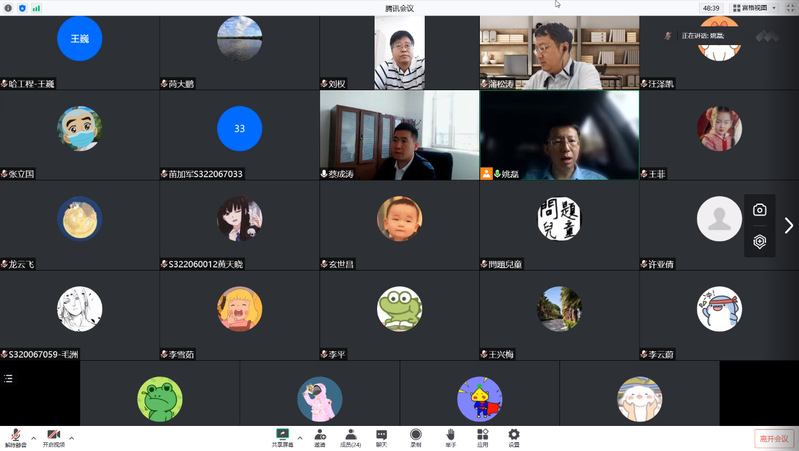The height and width of the screenshot is (451, 799).
Task: Click the hexagon icon below the screenshot tool
Action: (760, 242)
